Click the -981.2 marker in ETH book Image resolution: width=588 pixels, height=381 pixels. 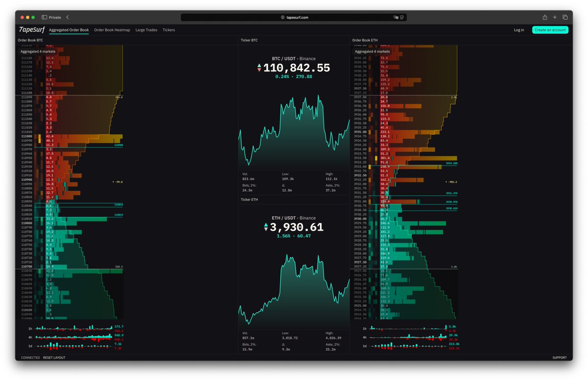pyautogui.click(x=451, y=182)
